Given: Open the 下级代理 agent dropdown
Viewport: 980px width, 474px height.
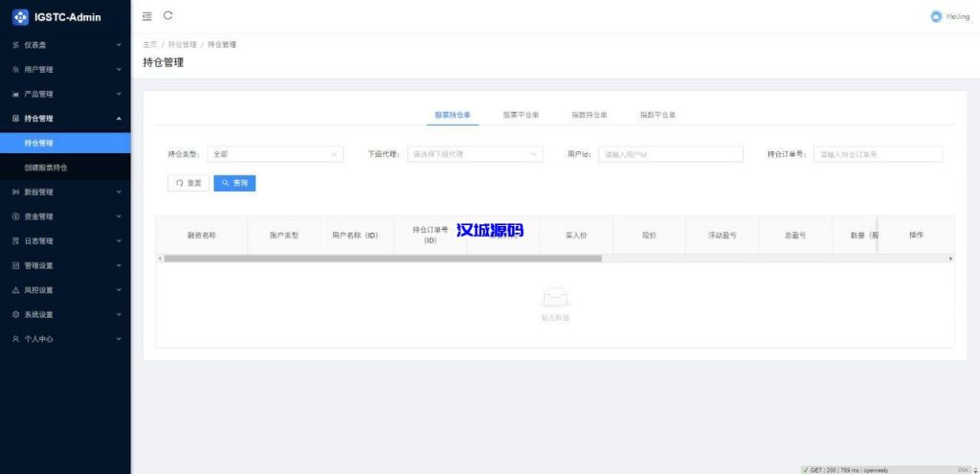Looking at the screenshot, I should (x=475, y=154).
